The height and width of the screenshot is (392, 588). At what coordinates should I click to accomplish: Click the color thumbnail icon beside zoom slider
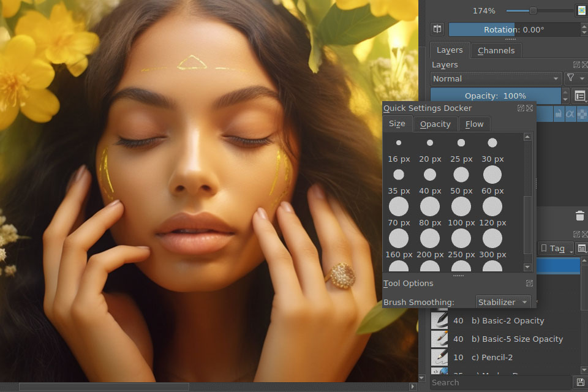click(582, 10)
